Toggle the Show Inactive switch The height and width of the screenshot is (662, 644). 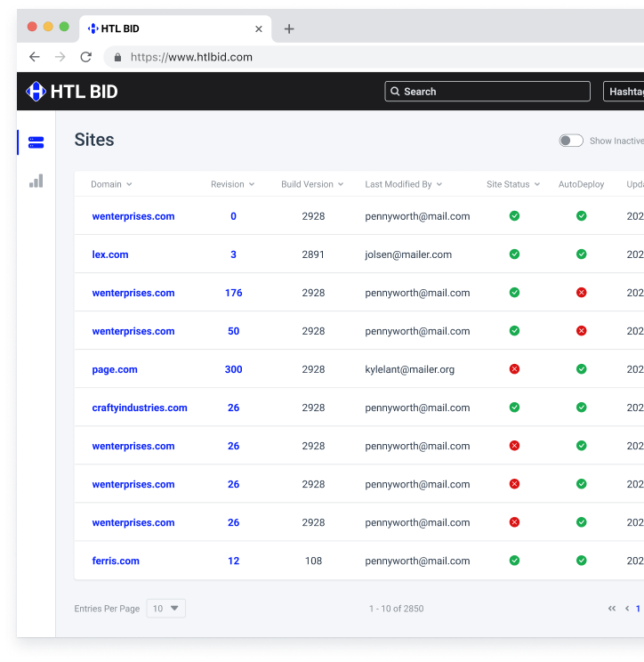tap(571, 141)
